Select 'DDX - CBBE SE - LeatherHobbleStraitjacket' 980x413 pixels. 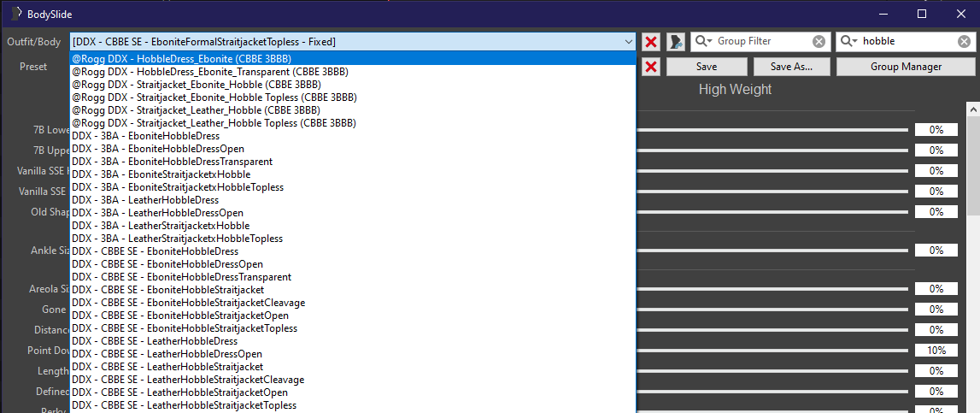pyautogui.click(x=353, y=367)
